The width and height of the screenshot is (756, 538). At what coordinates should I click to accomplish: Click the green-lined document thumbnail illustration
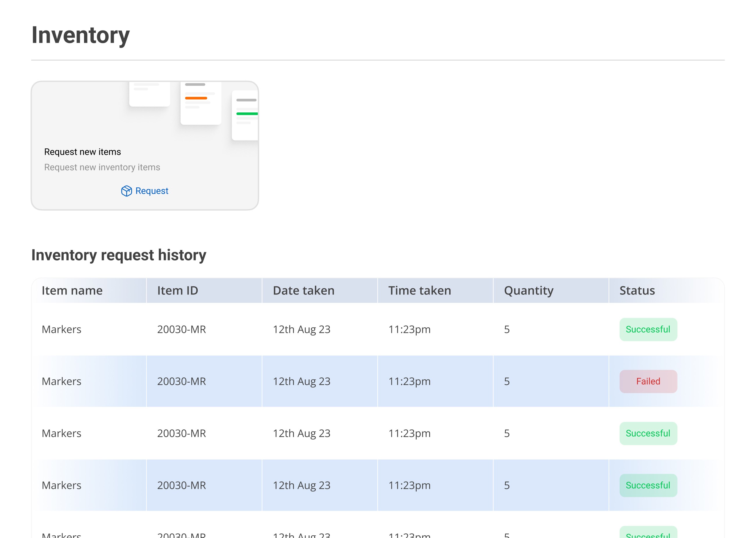coord(245,115)
